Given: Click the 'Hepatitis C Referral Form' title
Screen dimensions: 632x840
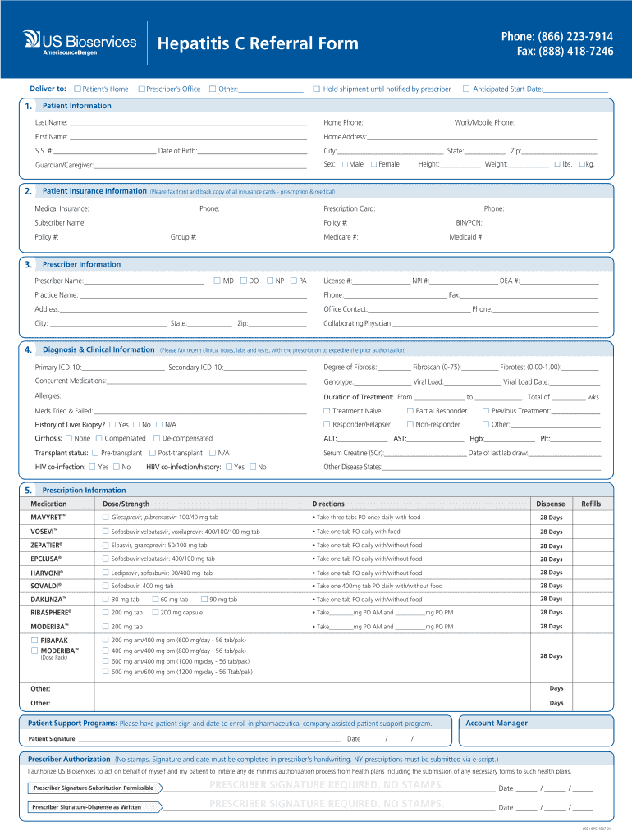Looking at the screenshot, I should coord(258,43).
